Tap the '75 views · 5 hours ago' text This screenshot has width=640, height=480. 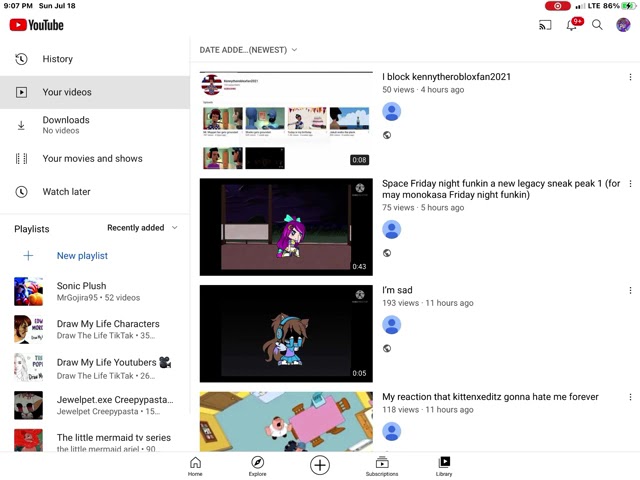pos(423,208)
